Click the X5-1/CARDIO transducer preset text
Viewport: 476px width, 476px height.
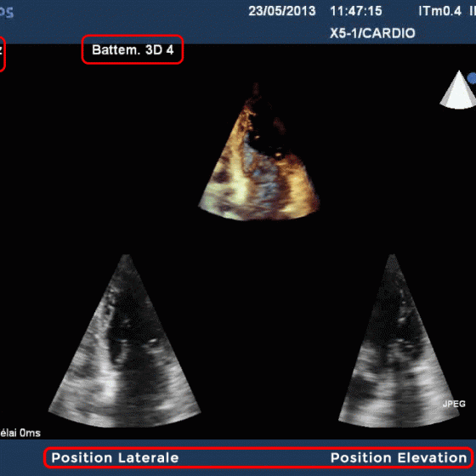372,33
